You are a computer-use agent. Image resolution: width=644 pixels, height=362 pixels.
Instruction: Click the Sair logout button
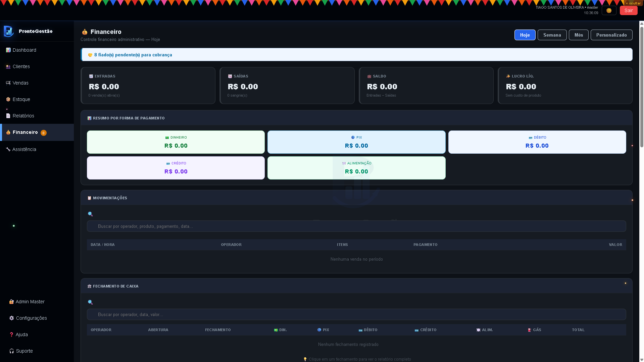(x=629, y=10)
